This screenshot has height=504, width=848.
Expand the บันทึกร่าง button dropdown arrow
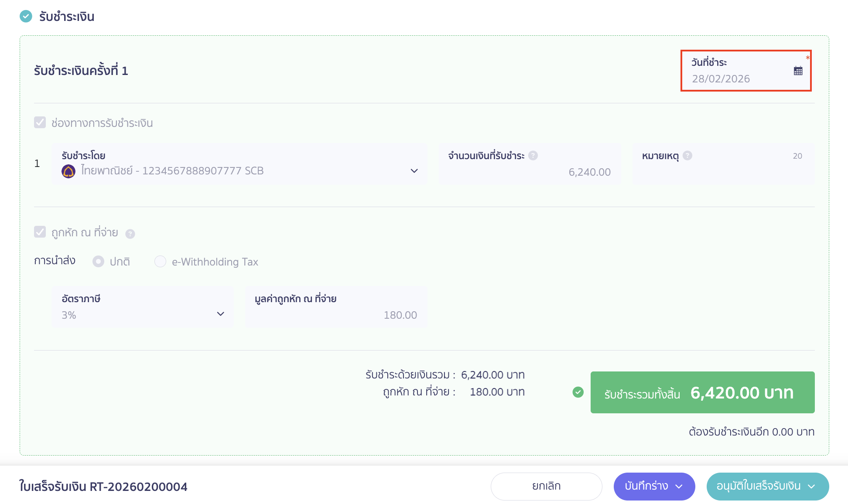click(x=679, y=487)
